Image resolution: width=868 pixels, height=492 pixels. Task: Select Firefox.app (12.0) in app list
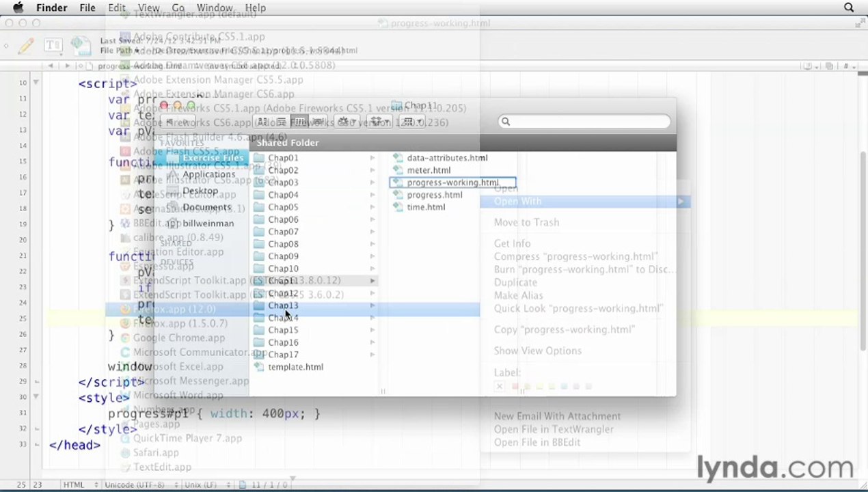[x=293, y=309]
